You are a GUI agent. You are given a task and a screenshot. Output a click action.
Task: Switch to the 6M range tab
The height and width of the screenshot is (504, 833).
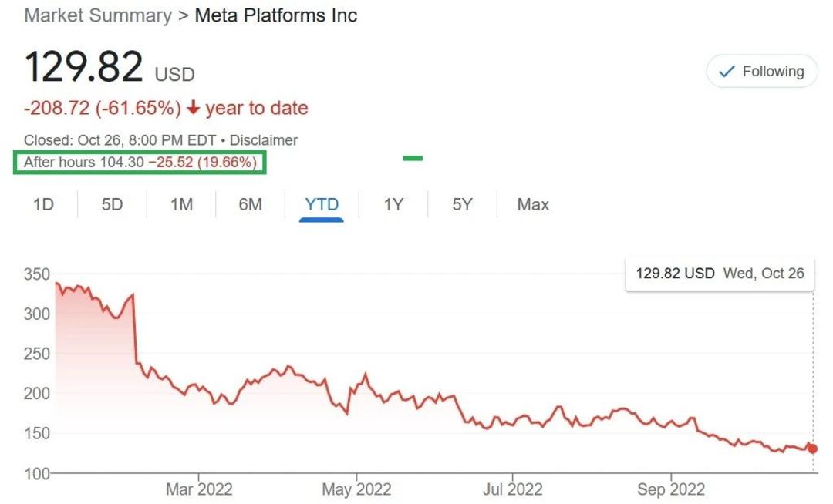click(250, 204)
